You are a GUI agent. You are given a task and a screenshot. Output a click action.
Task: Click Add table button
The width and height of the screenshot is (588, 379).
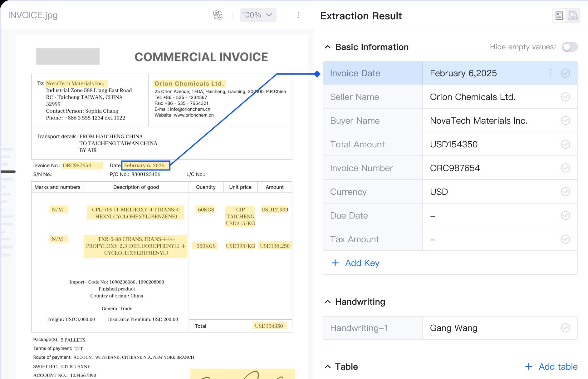[x=551, y=367]
